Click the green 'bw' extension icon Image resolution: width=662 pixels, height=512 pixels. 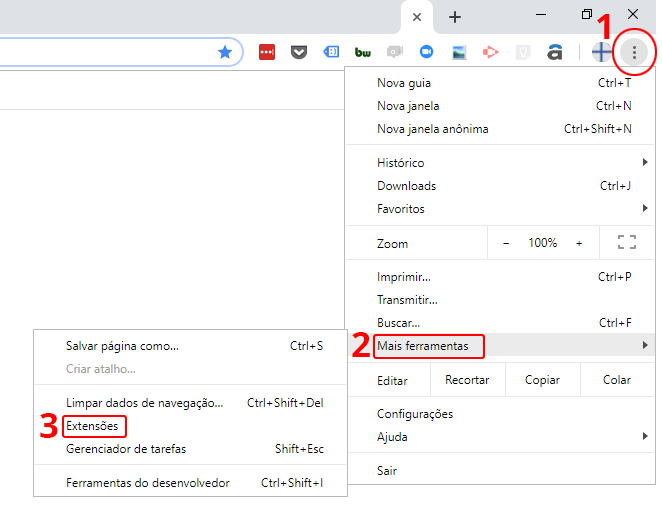click(x=362, y=52)
